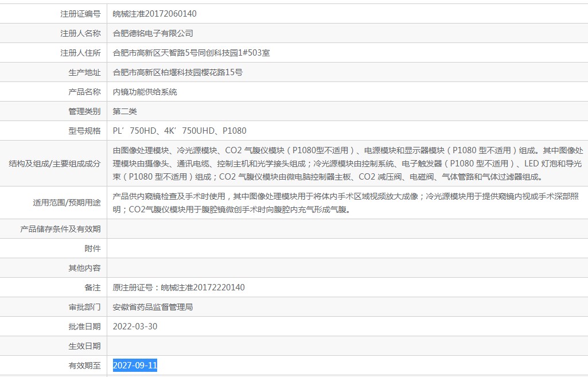The image size is (588, 377).
Task: Select registration number 皖械注准20172060140
Action: point(154,14)
